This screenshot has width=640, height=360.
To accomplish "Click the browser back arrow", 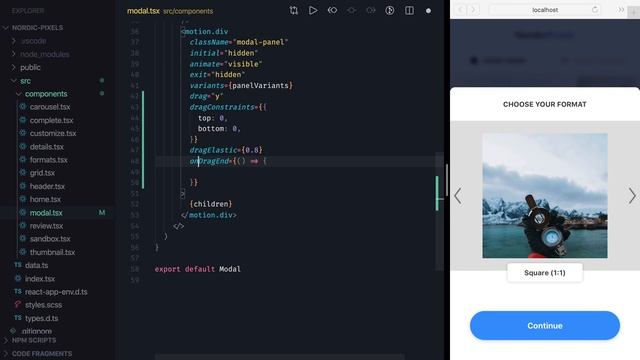I will coord(461,9).
